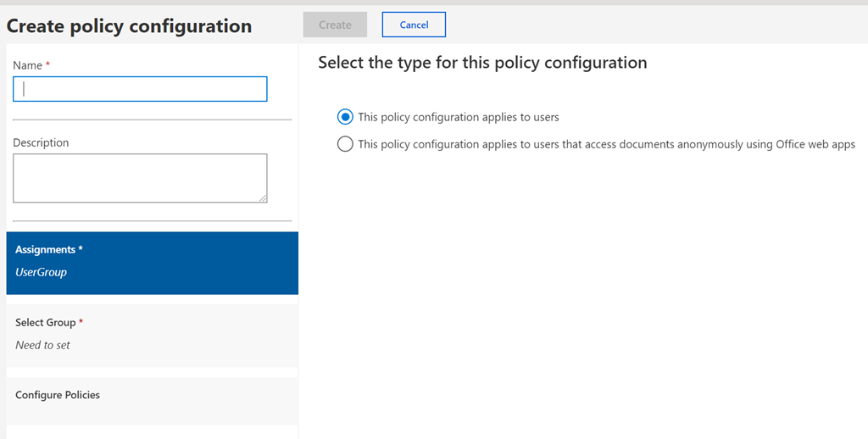Click the 'This policy configuration applies to users' label
The height and width of the screenshot is (439, 868).
459,118
